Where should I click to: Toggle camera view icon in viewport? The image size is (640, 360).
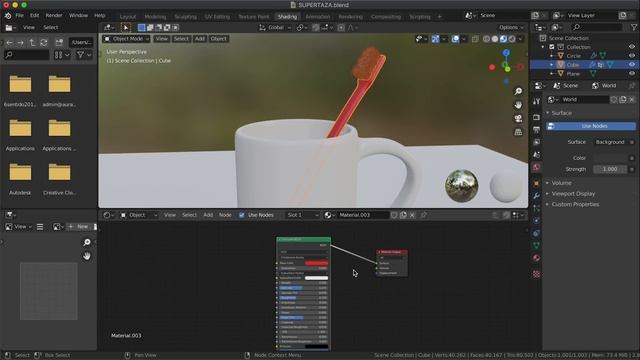tap(518, 118)
